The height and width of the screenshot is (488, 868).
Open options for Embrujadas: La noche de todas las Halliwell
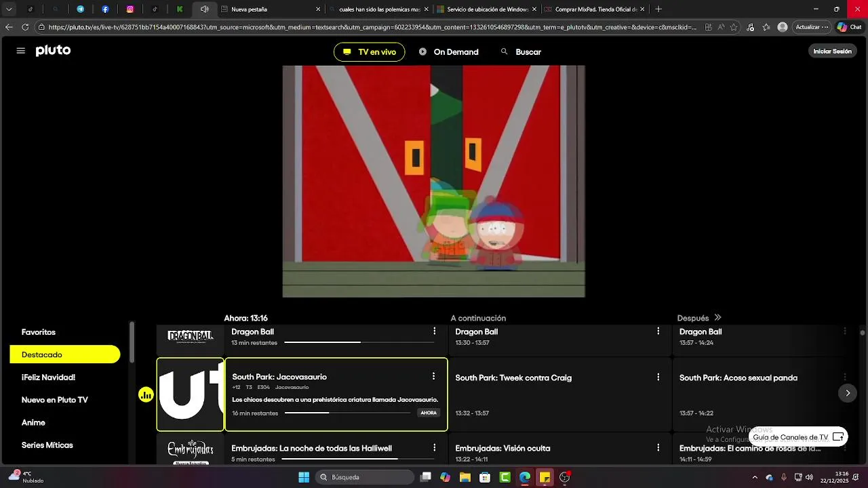point(435,448)
